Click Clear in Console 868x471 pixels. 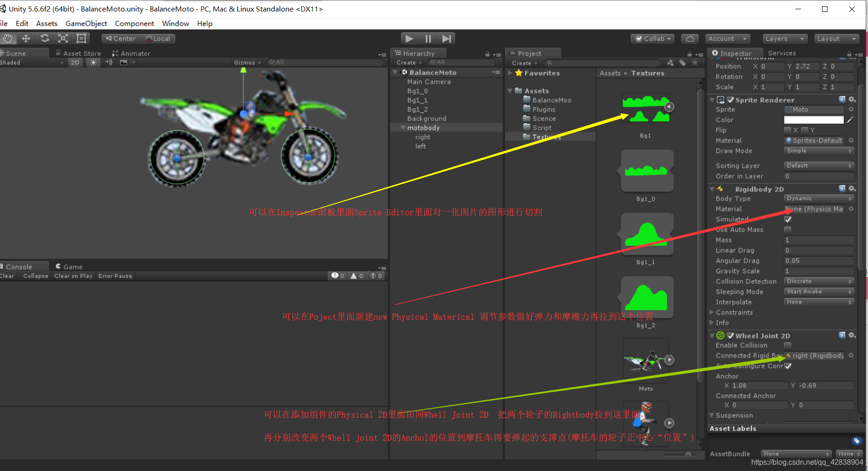tap(7, 276)
